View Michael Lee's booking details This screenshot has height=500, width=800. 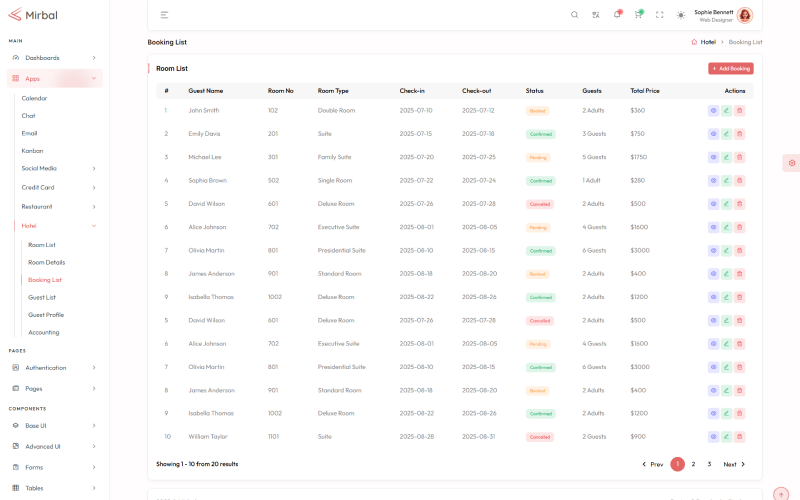point(713,157)
